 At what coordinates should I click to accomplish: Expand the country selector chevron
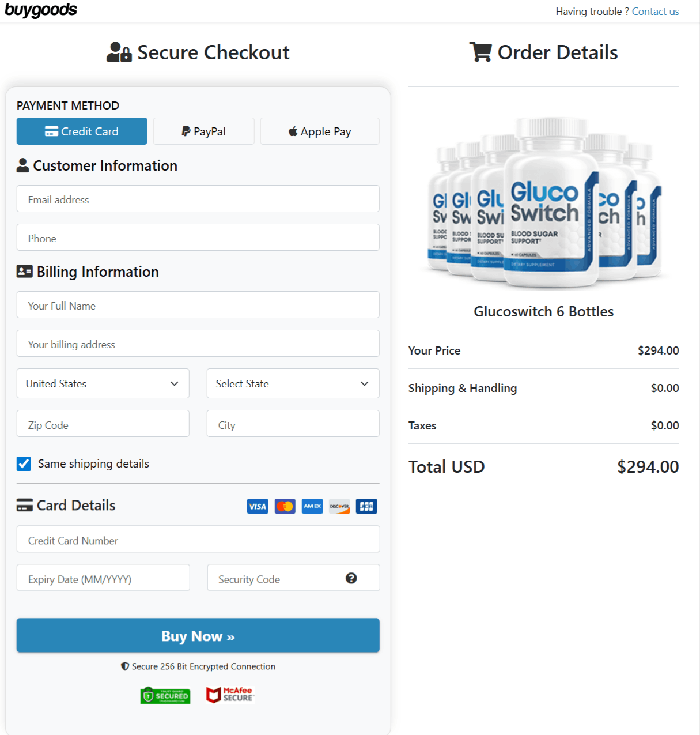pyautogui.click(x=175, y=383)
